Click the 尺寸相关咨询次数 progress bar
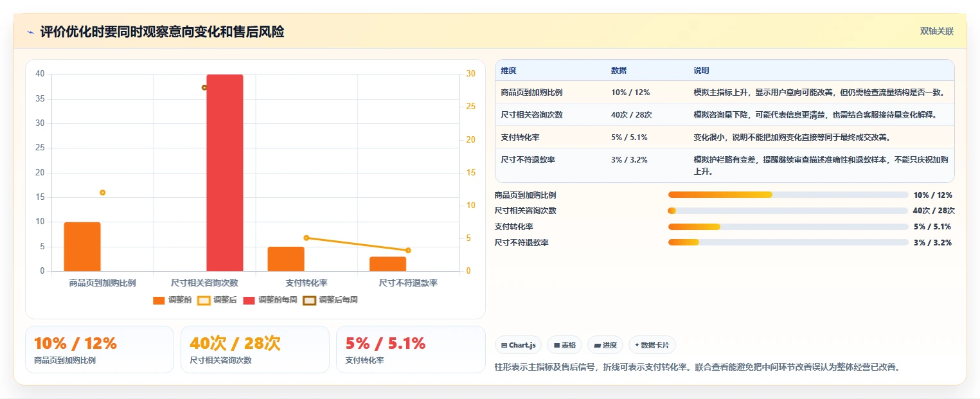Screen dimensions: 980x399 click(x=788, y=211)
